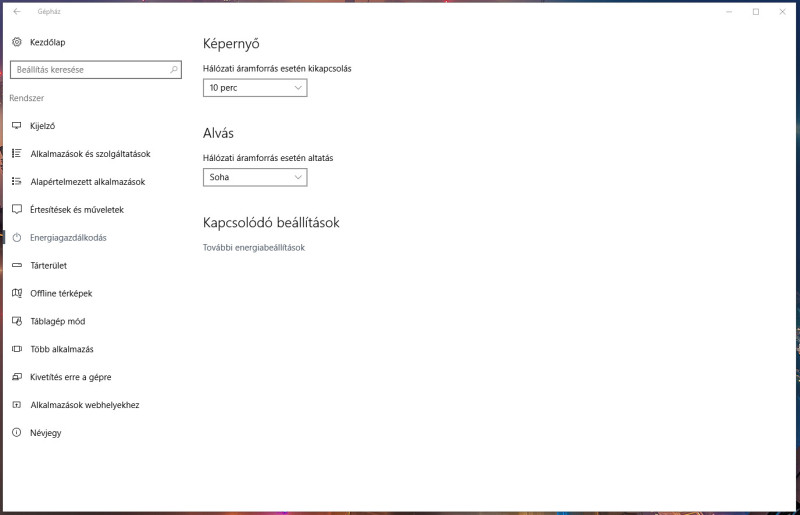Click the Offline térképek map icon
The image size is (800, 515).
pyautogui.click(x=17, y=293)
